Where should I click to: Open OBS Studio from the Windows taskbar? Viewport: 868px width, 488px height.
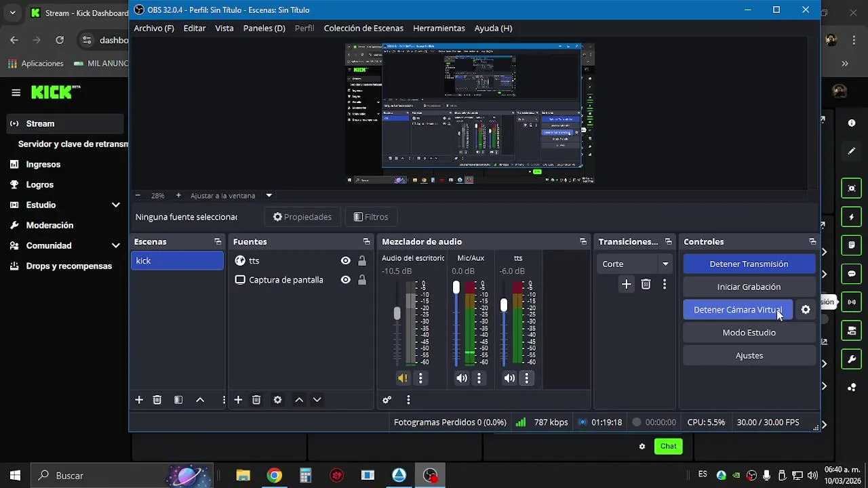coord(431,476)
